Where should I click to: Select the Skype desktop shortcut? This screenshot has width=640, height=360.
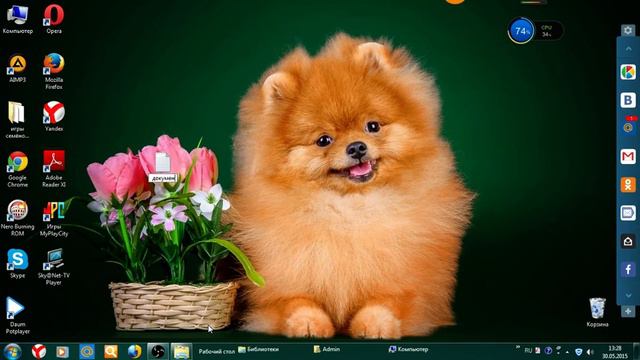point(18,264)
